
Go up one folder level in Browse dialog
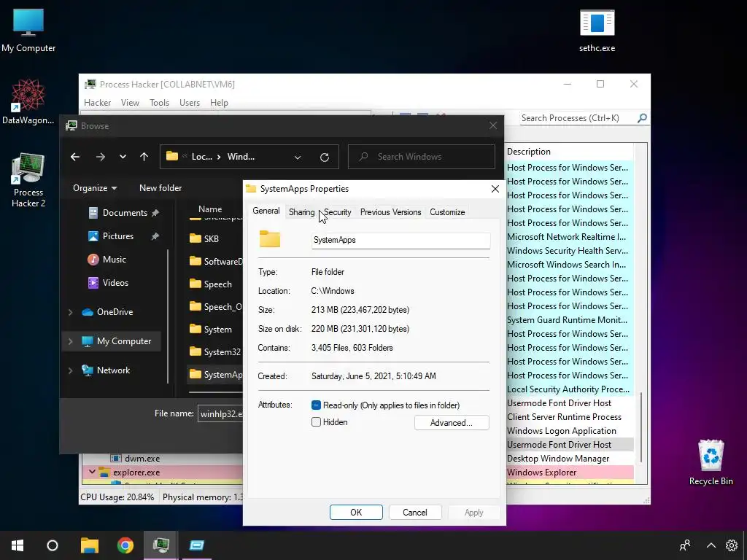pos(144,157)
